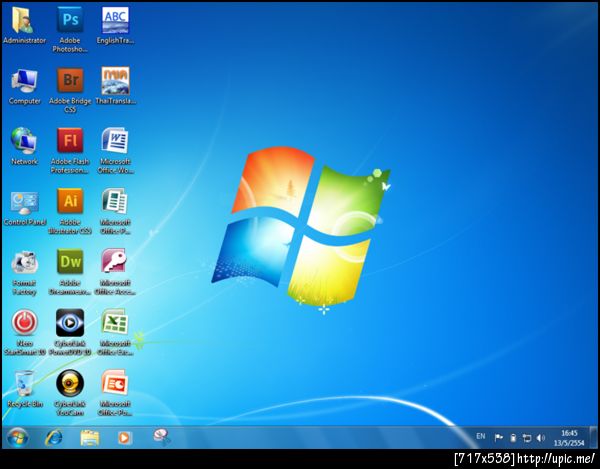Check the battery power tray icon
The image size is (600, 469).
514,438
